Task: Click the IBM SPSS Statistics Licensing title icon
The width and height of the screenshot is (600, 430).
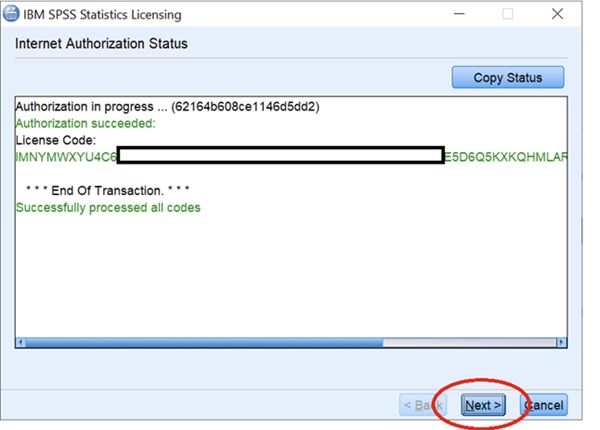Action: (11, 14)
